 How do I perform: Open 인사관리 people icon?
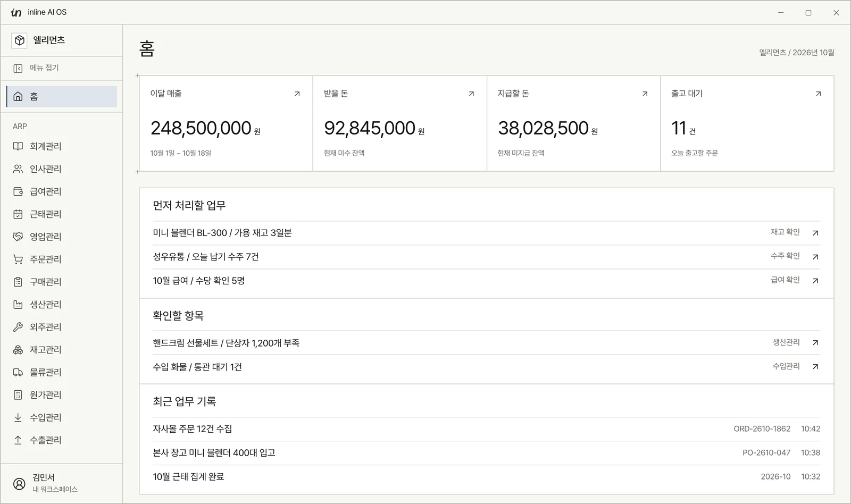click(18, 169)
